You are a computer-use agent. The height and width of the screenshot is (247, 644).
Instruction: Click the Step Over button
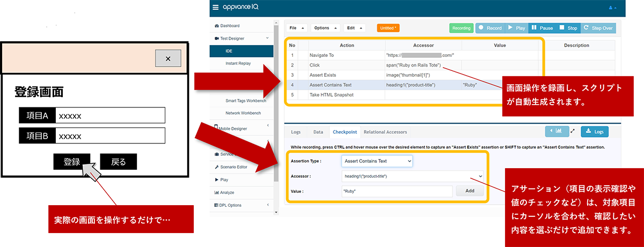598,28
